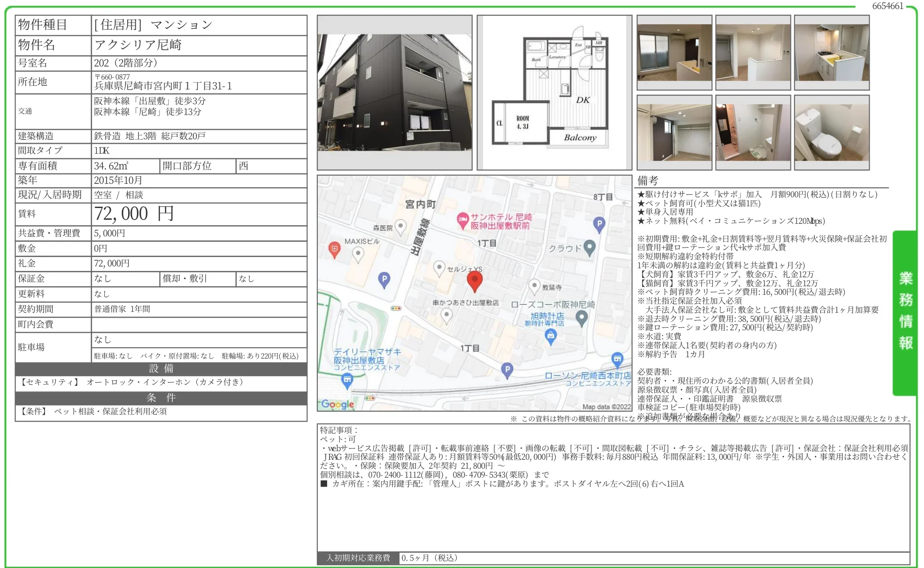
Task: Click the 72,000 円 rent value
Action: pos(134,214)
